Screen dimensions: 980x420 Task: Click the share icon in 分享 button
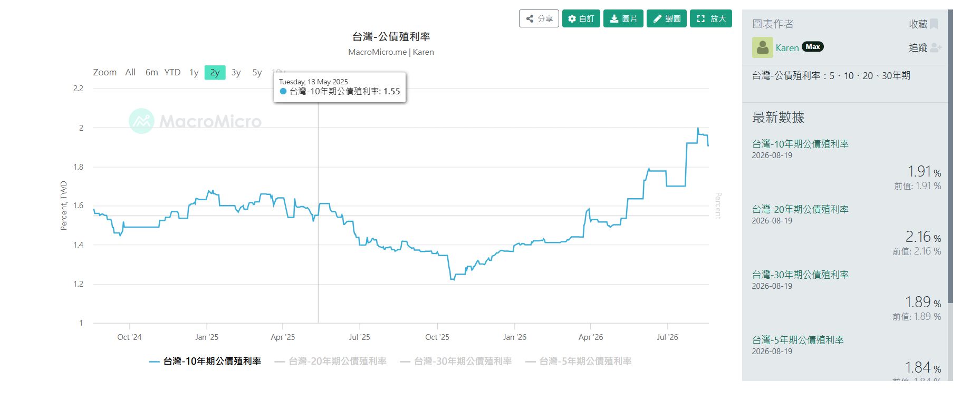(530, 18)
